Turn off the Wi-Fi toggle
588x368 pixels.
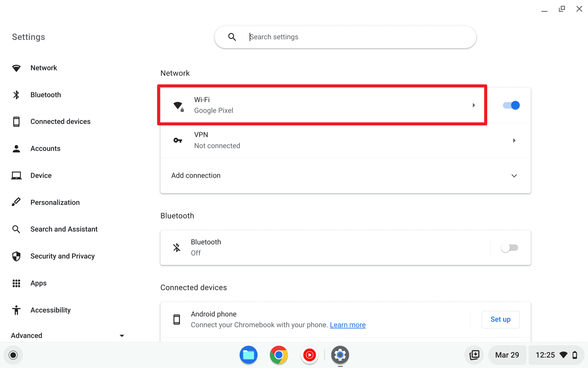click(511, 105)
